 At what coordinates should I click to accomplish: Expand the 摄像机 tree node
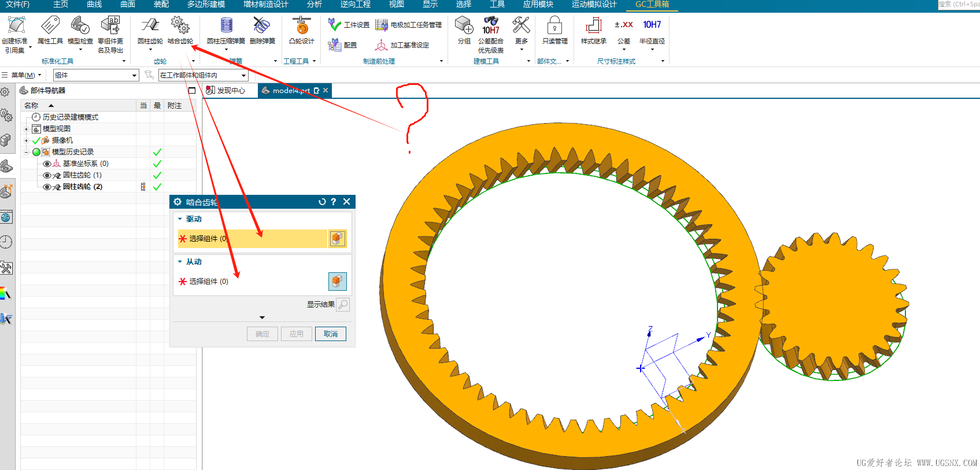tap(26, 140)
